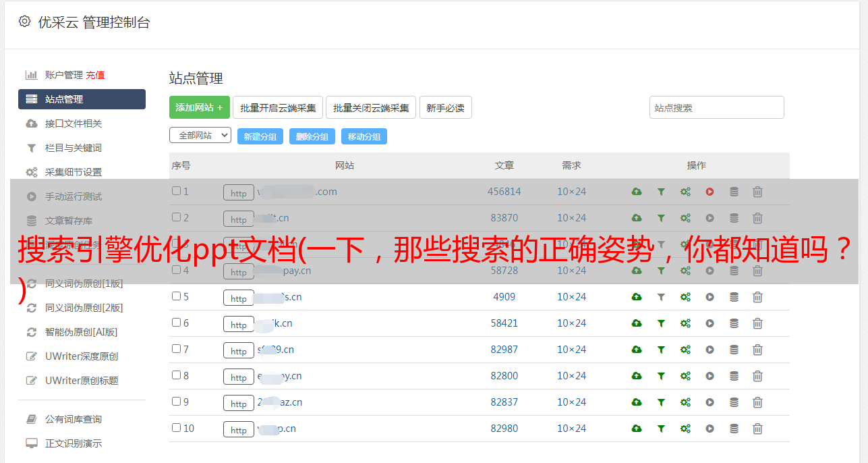Image resolution: width=868 pixels, height=463 pixels.
Task: Tick checkbox for row 5
Action: pos(176,296)
